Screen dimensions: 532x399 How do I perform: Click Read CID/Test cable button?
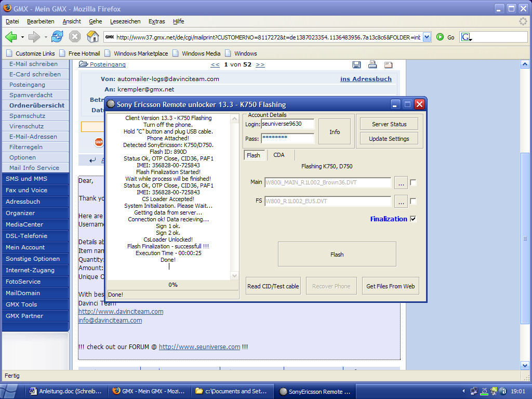pos(273,286)
